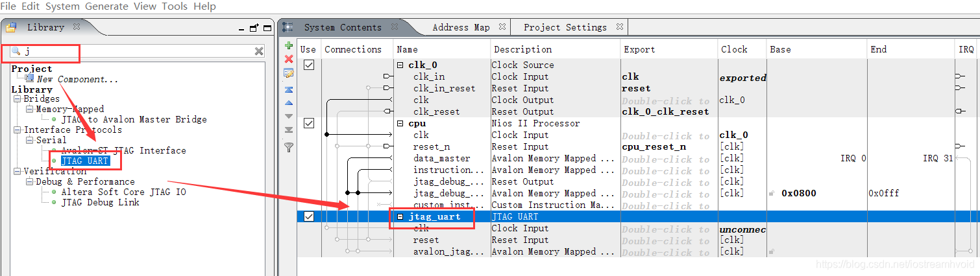Move selected component up one row
Image resolution: width=980 pixels, height=276 pixels.
pyautogui.click(x=289, y=103)
